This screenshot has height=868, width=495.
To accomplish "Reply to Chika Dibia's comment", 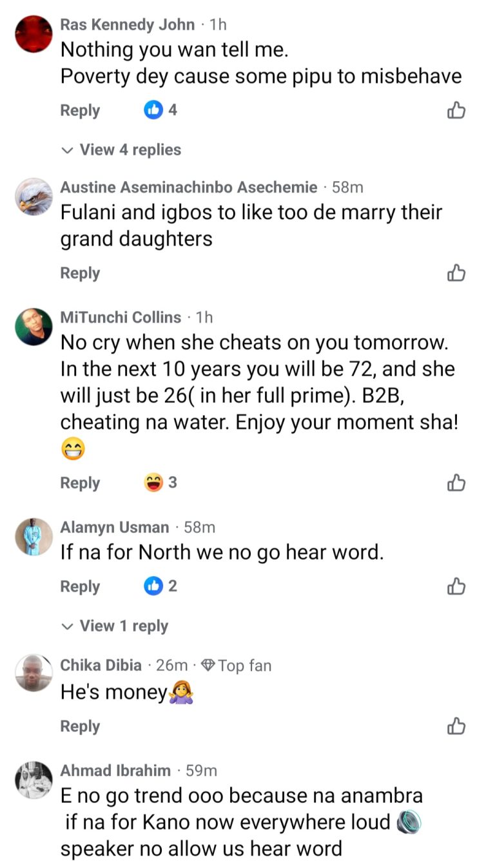I will [80, 726].
